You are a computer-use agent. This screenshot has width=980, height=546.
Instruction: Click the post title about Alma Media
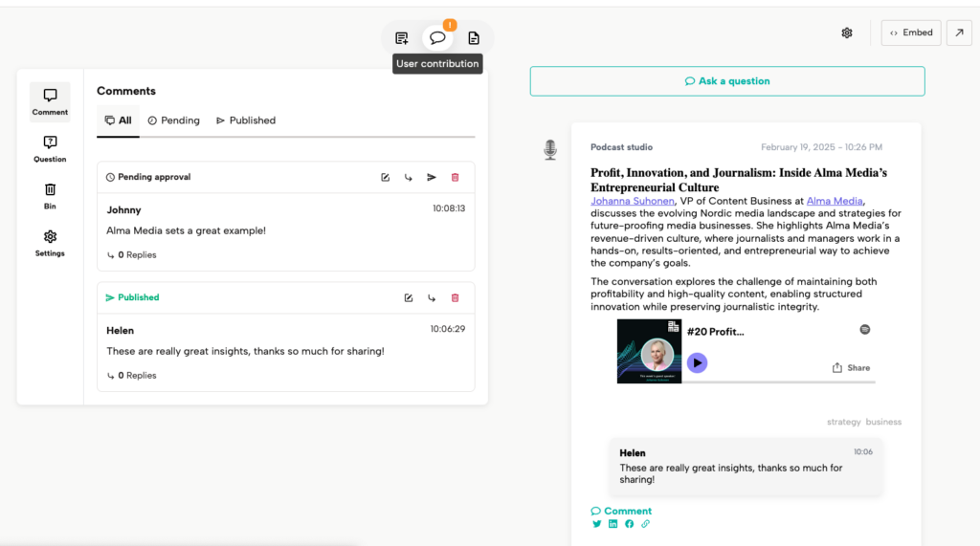pyautogui.click(x=739, y=180)
